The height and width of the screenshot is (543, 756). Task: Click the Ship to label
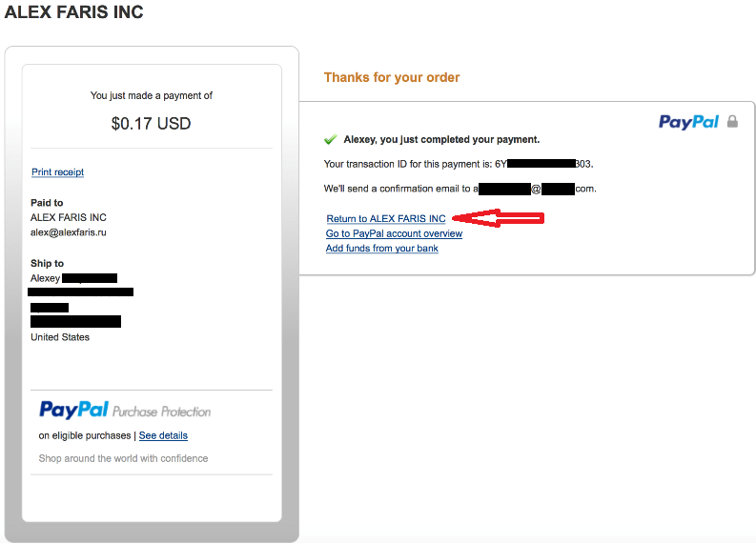tap(48, 264)
